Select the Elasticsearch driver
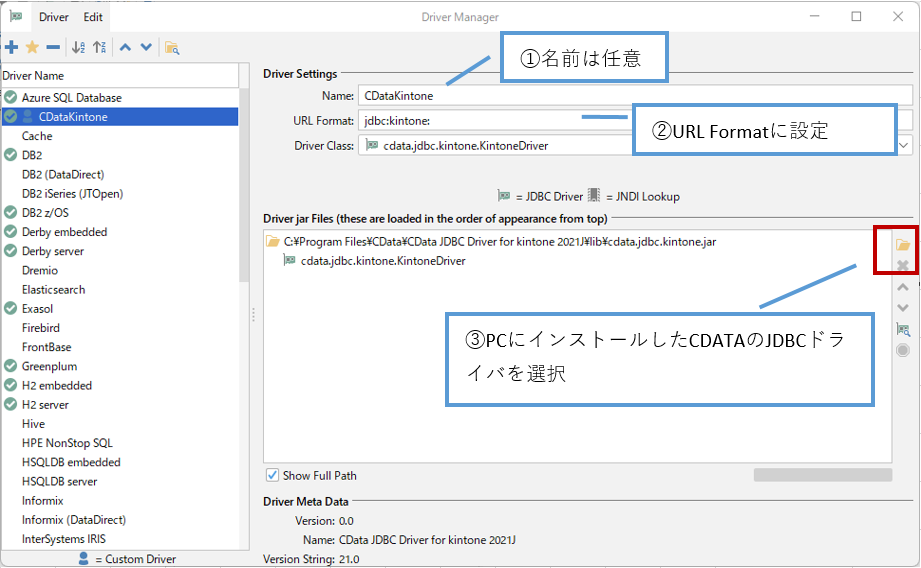The width and height of the screenshot is (921, 568). [x=53, y=290]
